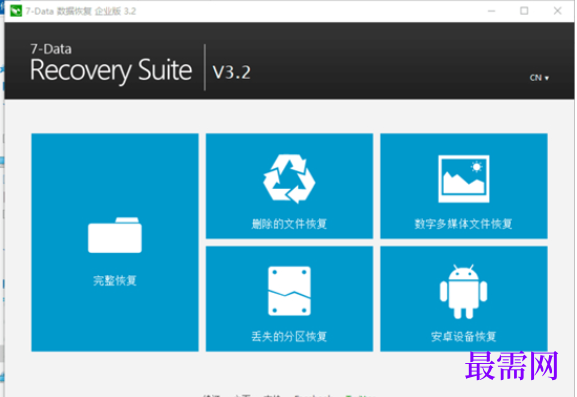Screen dimensions: 577x397
Task: Choose the 数字多媒体文件恢复 picture tile
Action: tap(464, 186)
